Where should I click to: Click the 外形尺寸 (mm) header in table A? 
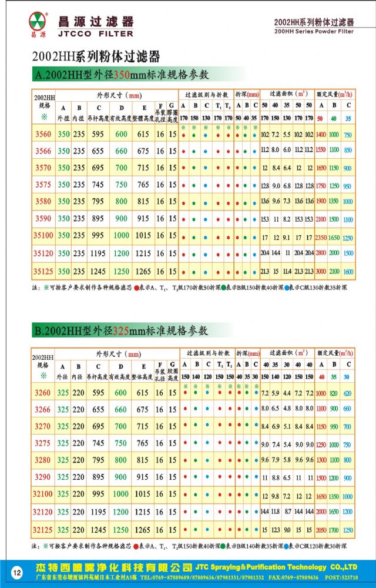(119, 96)
